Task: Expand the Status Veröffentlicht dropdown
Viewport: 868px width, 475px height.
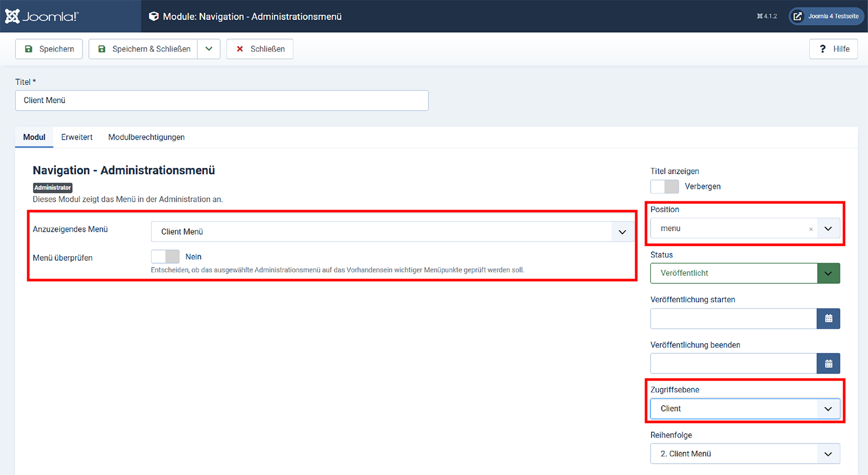Action: point(828,273)
